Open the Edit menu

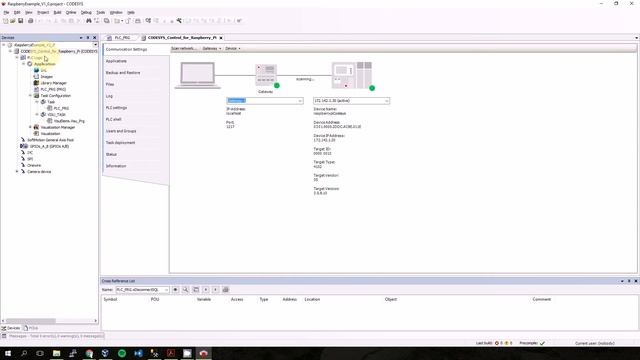tap(17, 13)
